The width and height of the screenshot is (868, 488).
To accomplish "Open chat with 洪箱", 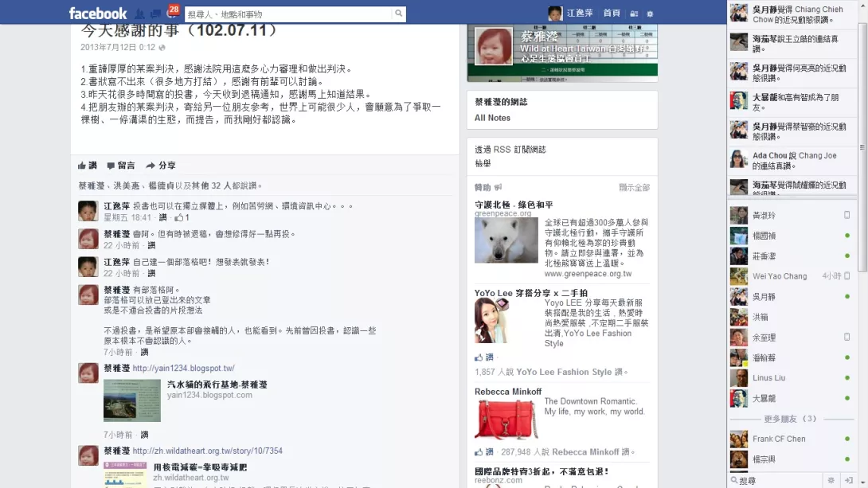I will click(x=792, y=317).
